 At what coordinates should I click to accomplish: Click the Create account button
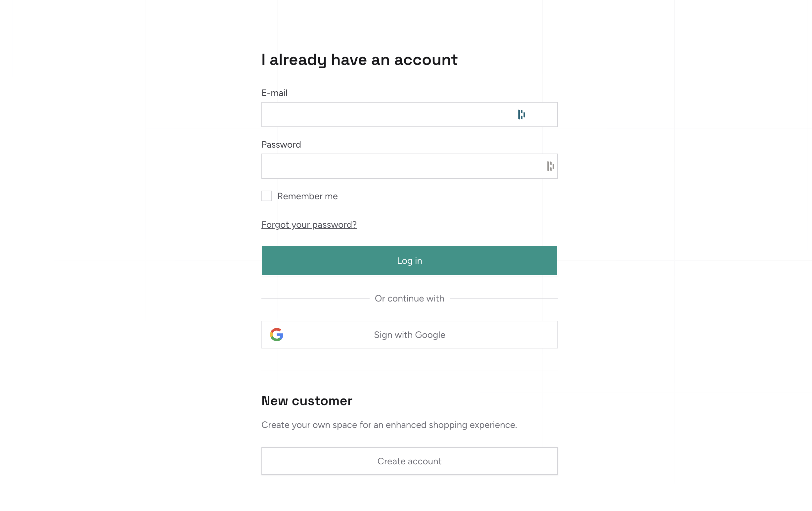click(409, 461)
